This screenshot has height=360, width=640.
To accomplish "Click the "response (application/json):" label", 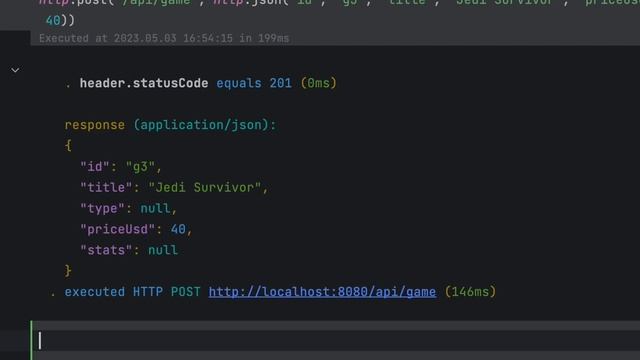I will coord(170,125).
